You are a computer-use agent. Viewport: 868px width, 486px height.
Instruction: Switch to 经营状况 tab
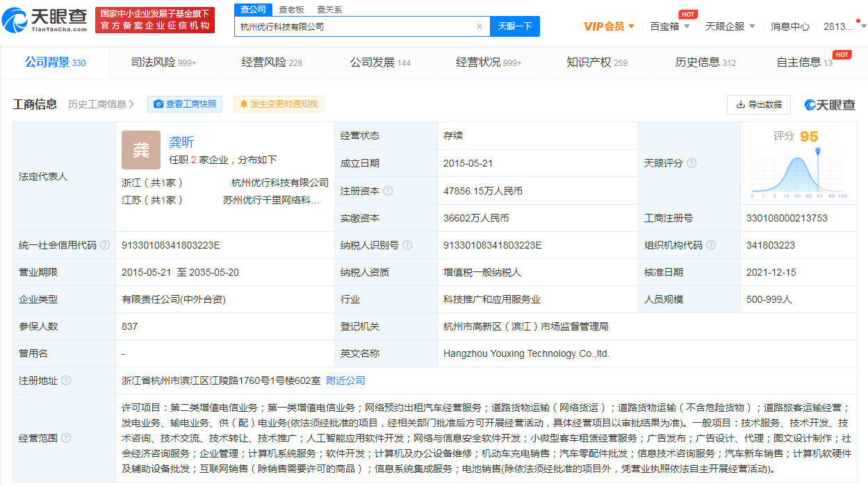(489, 62)
